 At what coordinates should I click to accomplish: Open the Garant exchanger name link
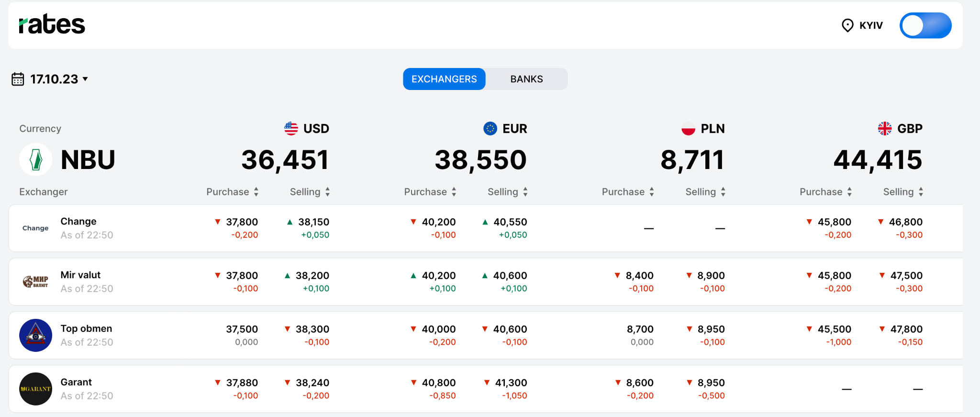[76, 383]
